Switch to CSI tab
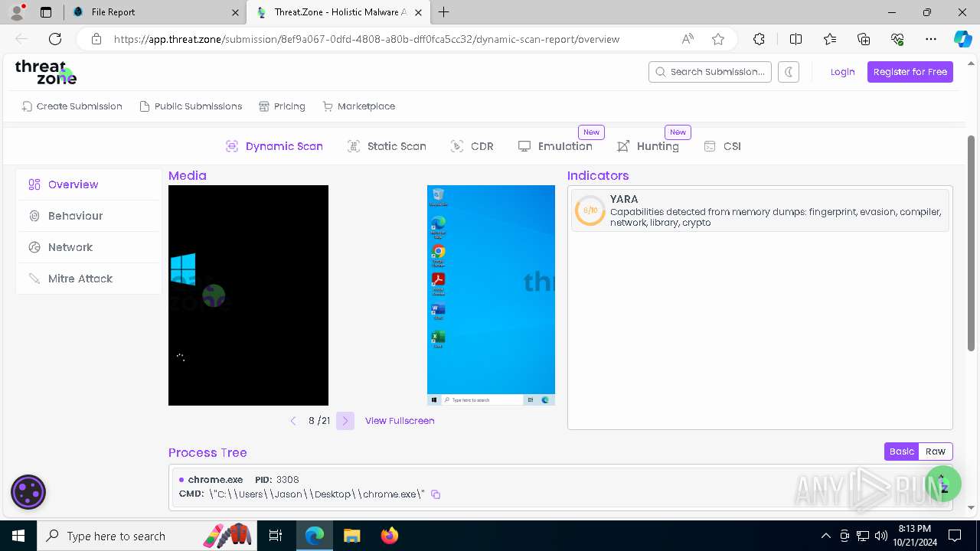The height and width of the screenshot is (551, 980). (x=722, y=146)
